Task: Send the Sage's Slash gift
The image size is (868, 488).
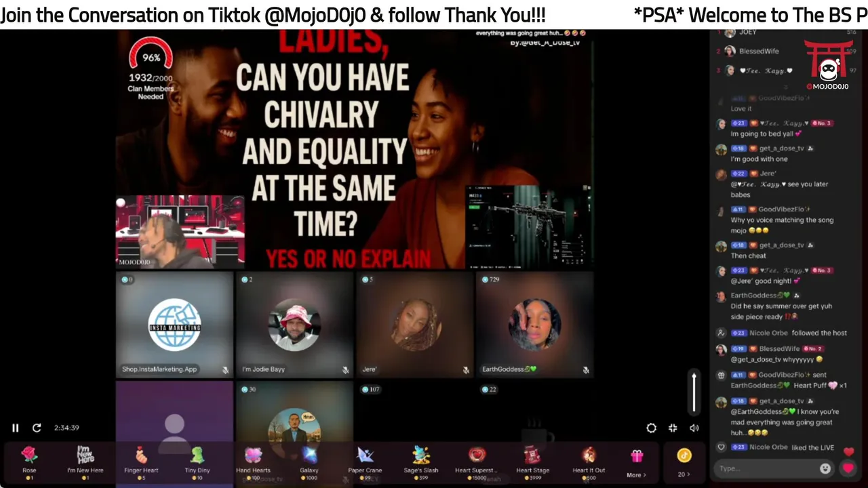Action: [421, 463]
